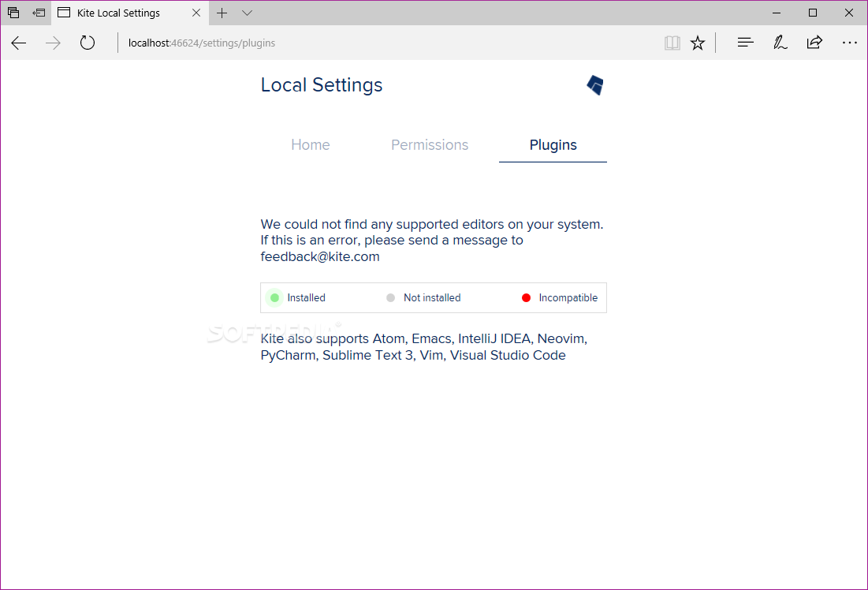This screenshot has width=868, height=590.
Task: Click the Kite logo icon
Action: (x=595, y=85)
